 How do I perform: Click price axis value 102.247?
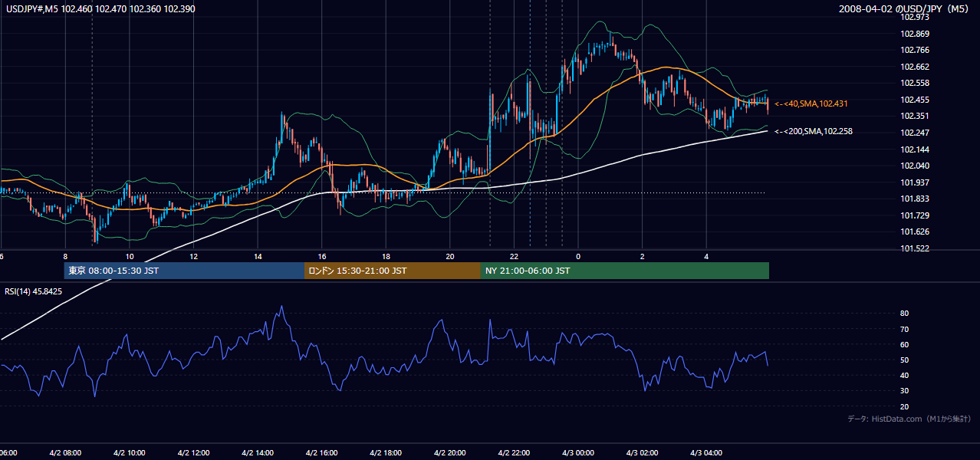pyautogui.click(x=916, y=133)
